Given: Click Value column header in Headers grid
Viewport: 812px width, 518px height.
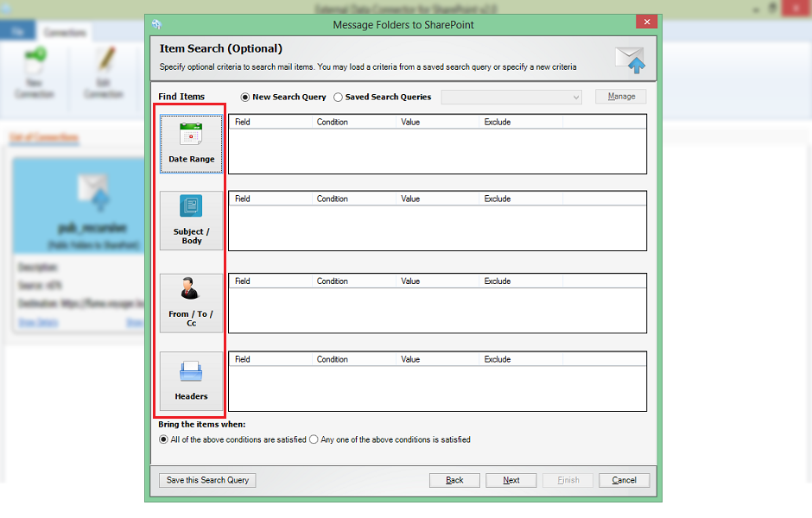Looking at the screenshot, I should (x=438, y=359).
